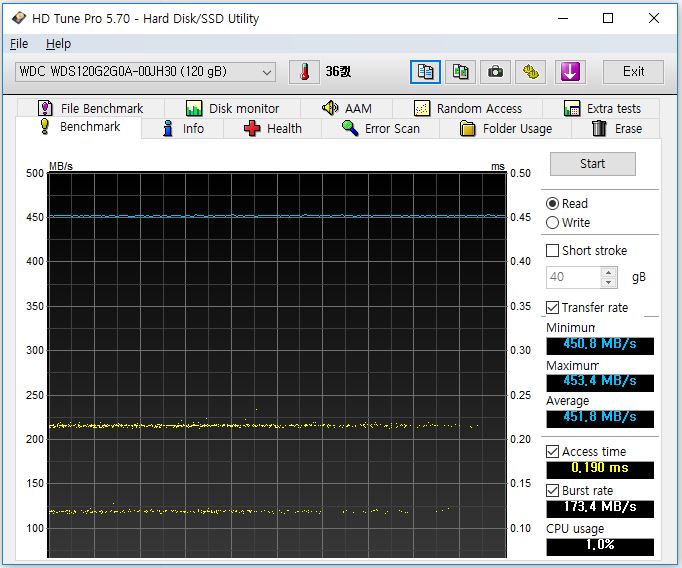Click the HD Tune Pro title bar icon

tap(18, 18)
